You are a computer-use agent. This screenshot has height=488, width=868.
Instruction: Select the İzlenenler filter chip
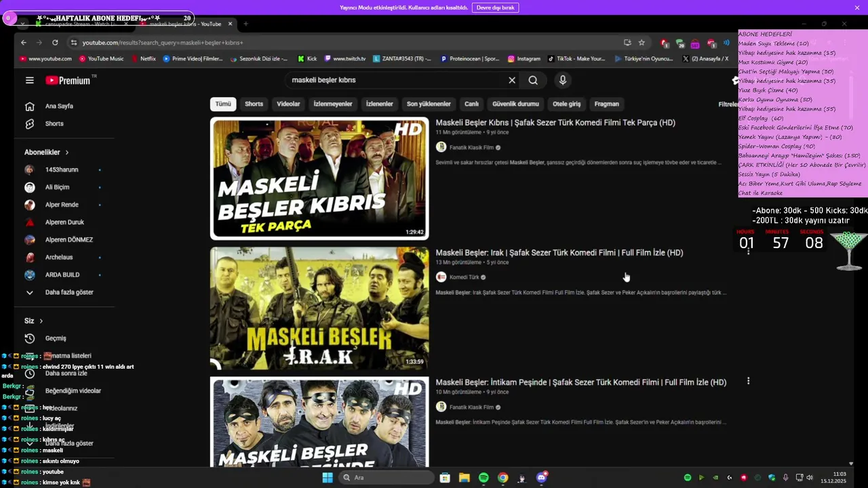379,104
